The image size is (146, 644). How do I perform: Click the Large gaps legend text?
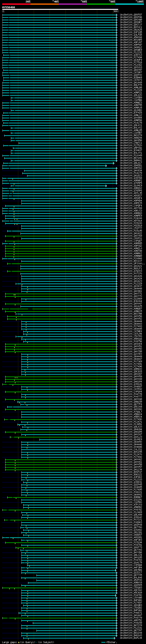coord(28,642)
